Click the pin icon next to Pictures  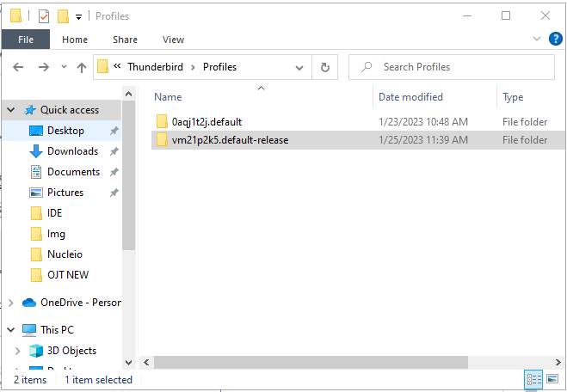click(x=114, y=193)
